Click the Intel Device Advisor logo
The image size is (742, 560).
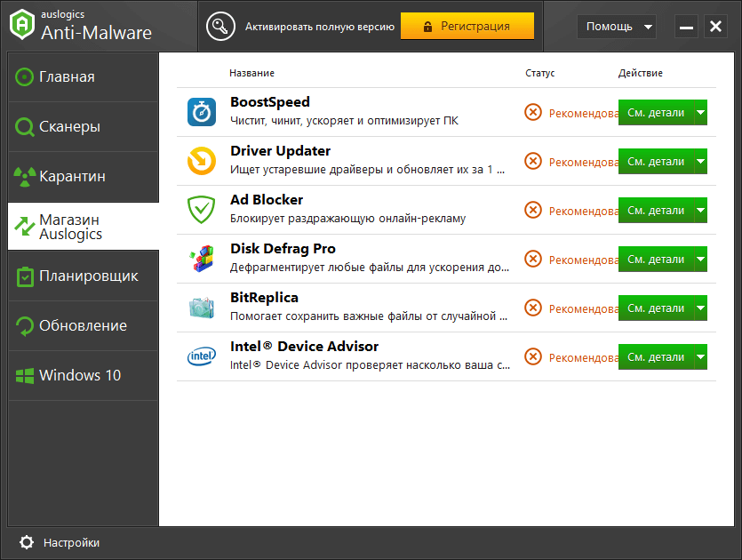click(x=201, y=356)
